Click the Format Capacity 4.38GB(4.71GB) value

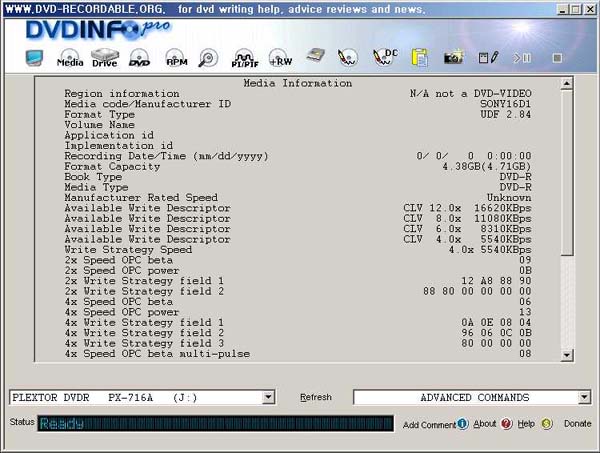(487, 166)
